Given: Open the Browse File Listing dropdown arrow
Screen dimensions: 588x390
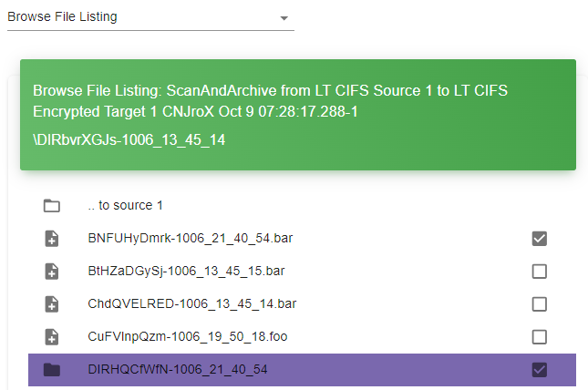Looking at the screenshot, I should point(284,18).
